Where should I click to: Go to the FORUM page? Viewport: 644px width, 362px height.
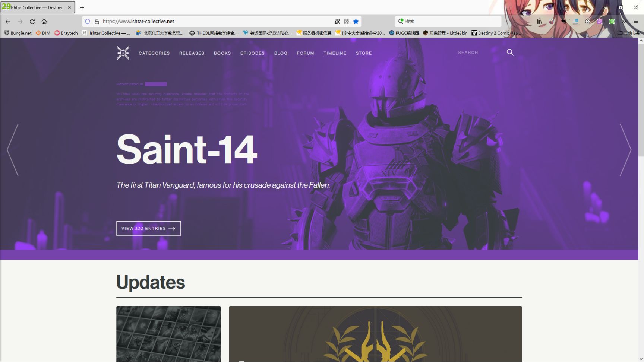tap(305, 53)
